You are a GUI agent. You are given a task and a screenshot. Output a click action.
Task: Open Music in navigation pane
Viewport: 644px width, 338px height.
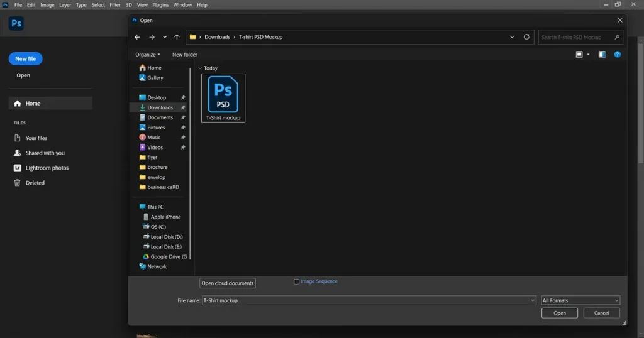(150, 138)
